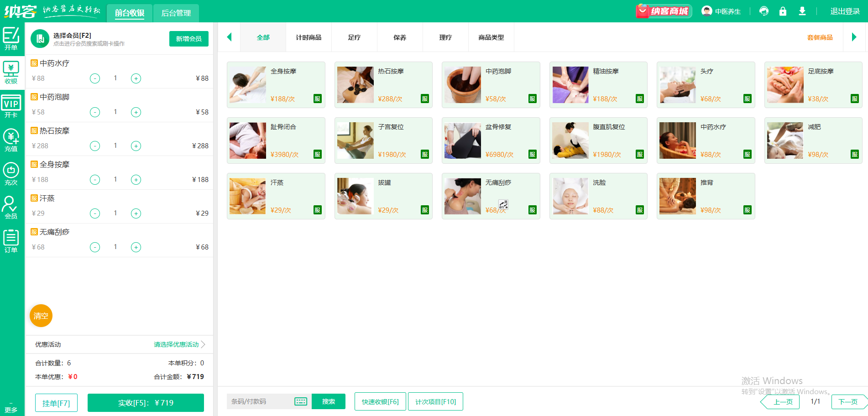Select the 收银 cashier sidebar icon
This screenshot has width=868, height=416.
(x=11, y=73)
